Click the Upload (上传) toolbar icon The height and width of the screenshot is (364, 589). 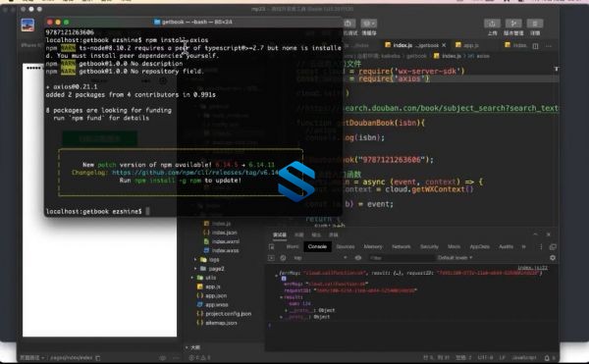click(492, 24)
